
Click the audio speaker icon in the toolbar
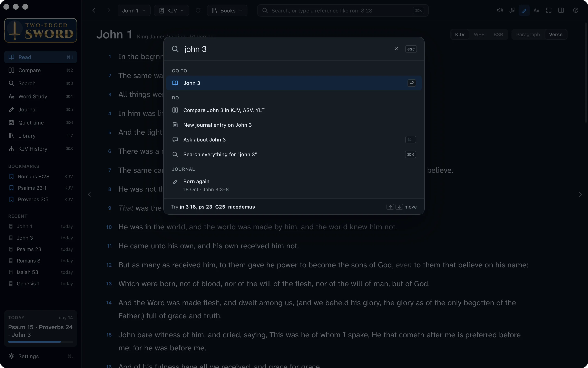click(x=500, y=10)
